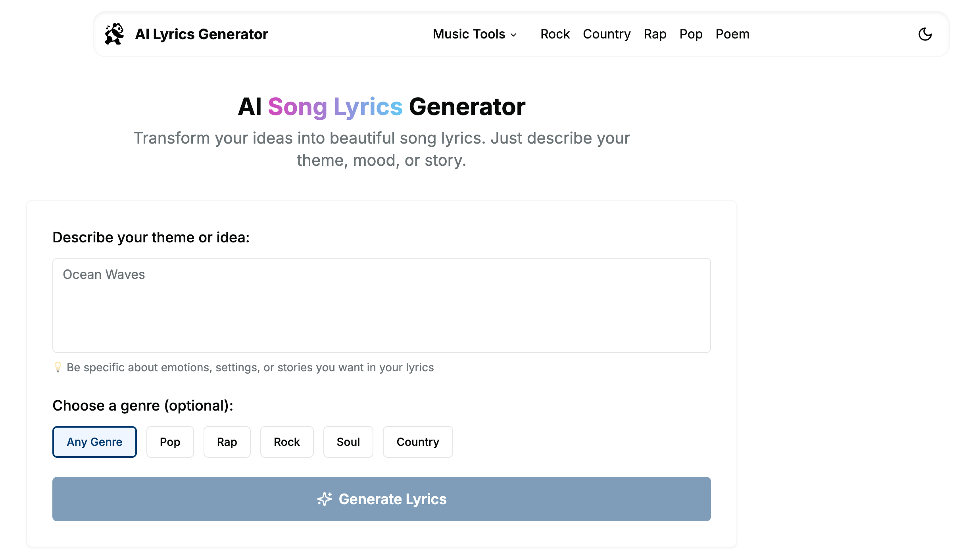Click the AI Lyrics Generator site title
This screenshot has height=553, width=980.
pos(202,34)
